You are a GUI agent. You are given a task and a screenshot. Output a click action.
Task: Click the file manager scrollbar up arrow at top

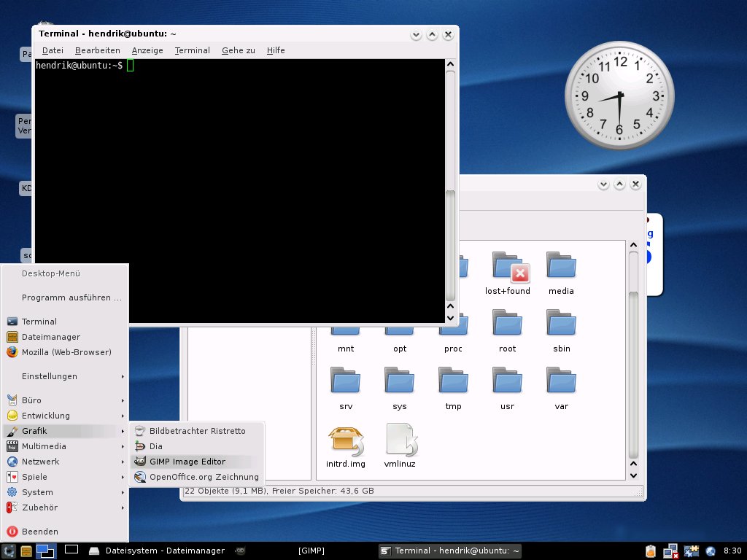[633, 245]
